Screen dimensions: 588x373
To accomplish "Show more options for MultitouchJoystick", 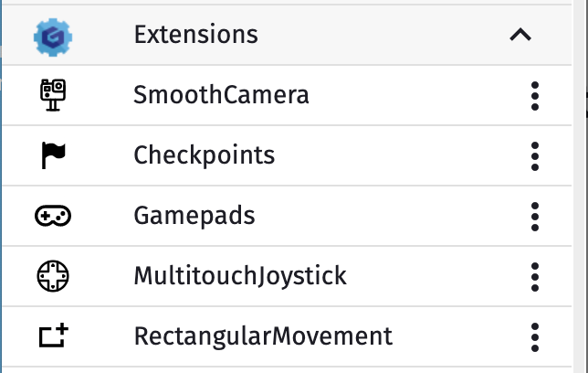I will [x=535, y=275].
